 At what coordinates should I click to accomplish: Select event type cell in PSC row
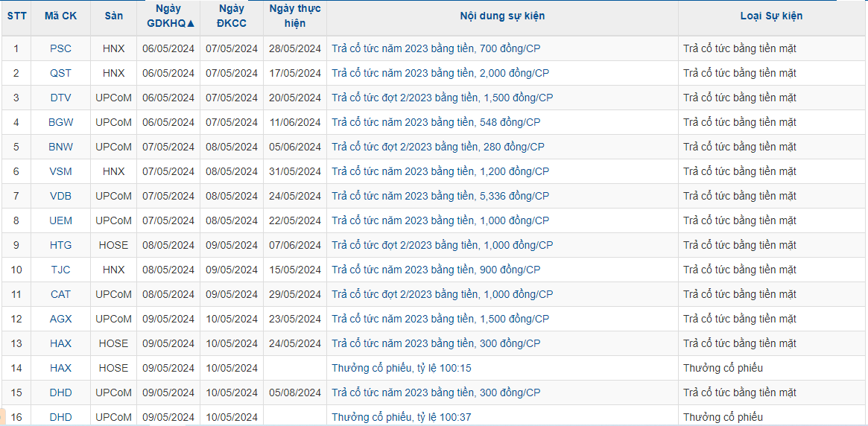(x=773, y=48)
